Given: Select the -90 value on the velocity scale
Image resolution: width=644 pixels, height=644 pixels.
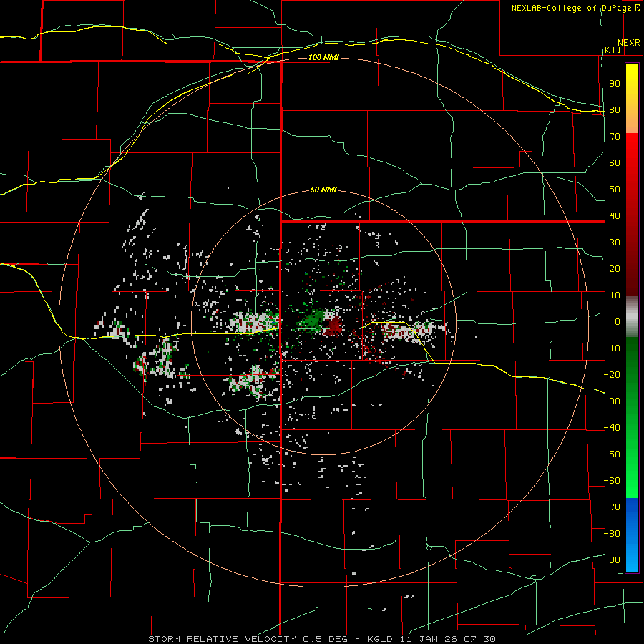Looking at the screenshot, I should pyautogui.click(x=612, y=560).
